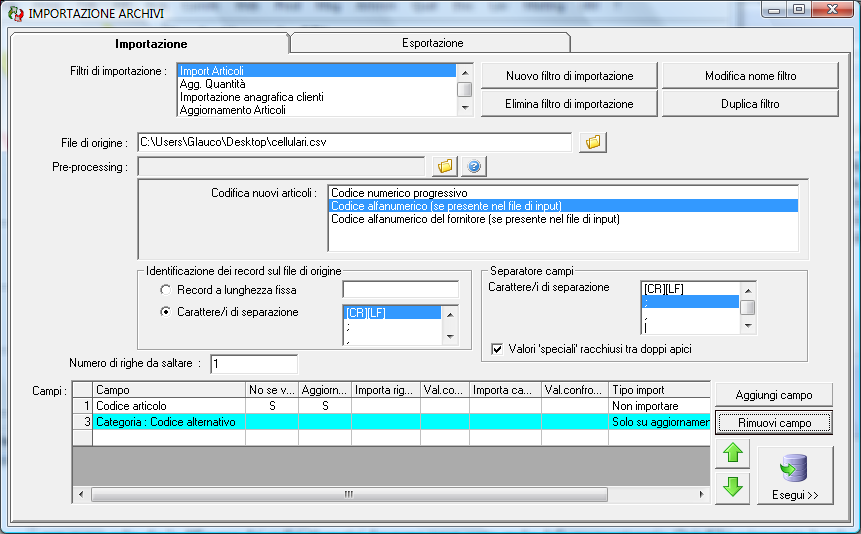861x534 pixels.
Task: Select Carattere/i di separazione radio option
Action: tap(165, 312)
